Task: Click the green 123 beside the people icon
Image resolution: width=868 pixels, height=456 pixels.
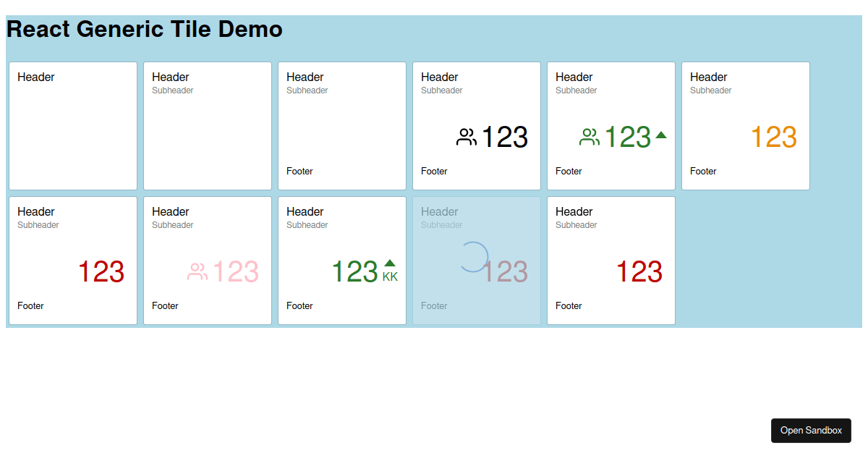Action: 627,137
